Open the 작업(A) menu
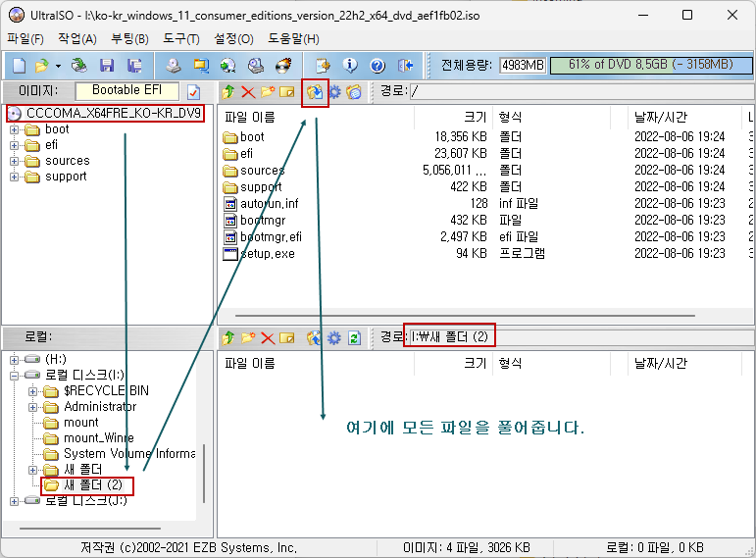The image size is (756, 558). click(x=77, y=38)
